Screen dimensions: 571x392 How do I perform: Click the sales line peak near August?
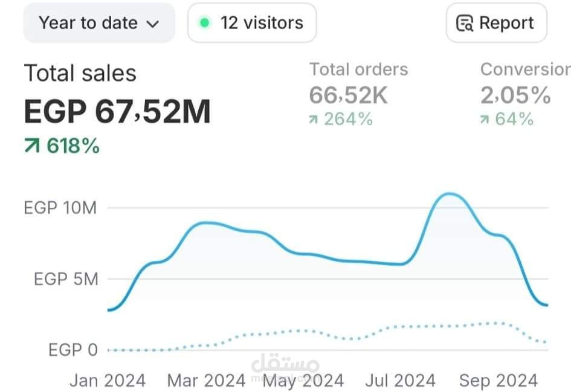[450, 194]
